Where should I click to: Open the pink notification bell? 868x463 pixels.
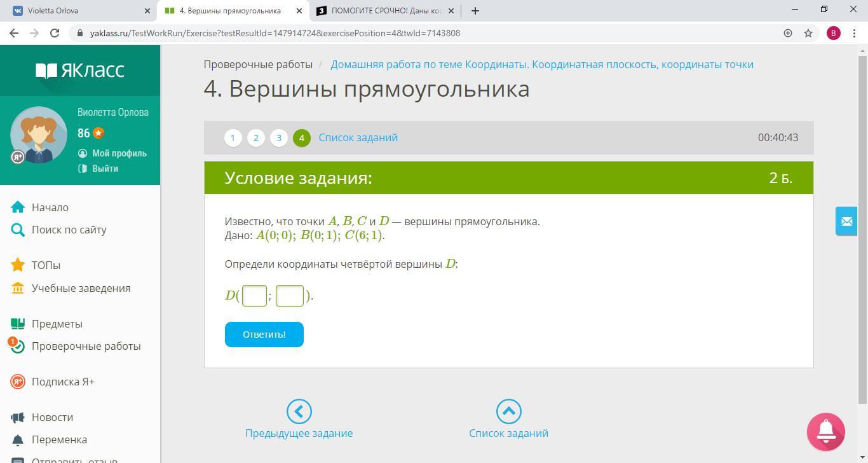click(x=826, y=432)
